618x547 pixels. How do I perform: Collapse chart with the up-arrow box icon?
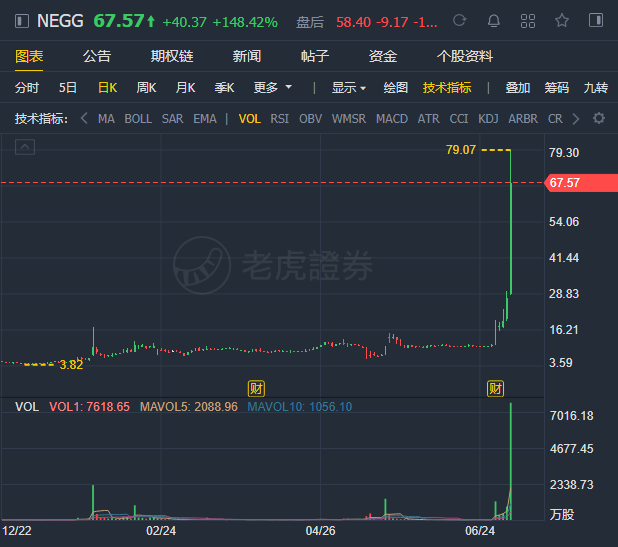pyautogui.click(x=25, y=147)
